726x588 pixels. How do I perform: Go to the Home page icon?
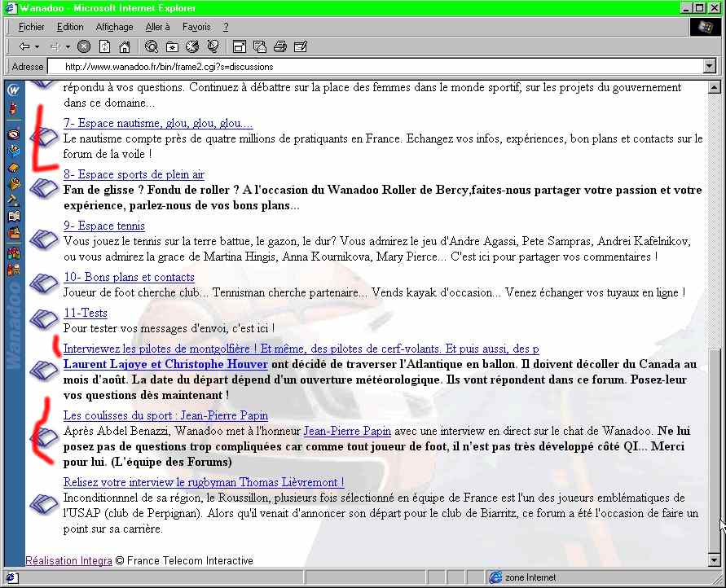coord(125,46)
